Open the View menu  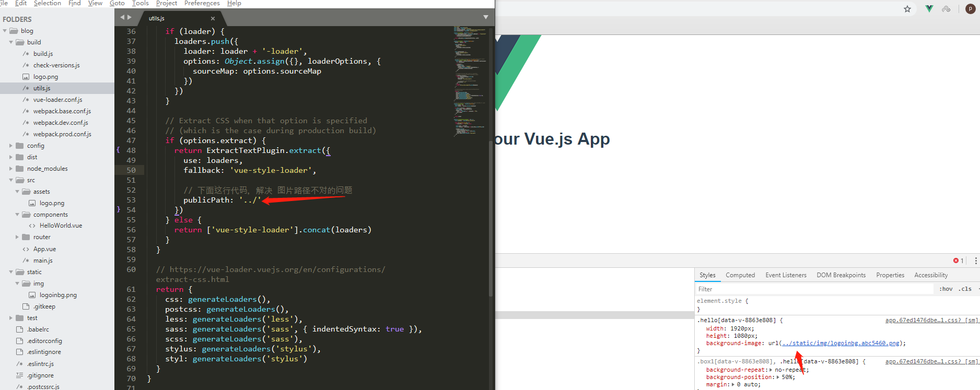[x=95, y=3]
